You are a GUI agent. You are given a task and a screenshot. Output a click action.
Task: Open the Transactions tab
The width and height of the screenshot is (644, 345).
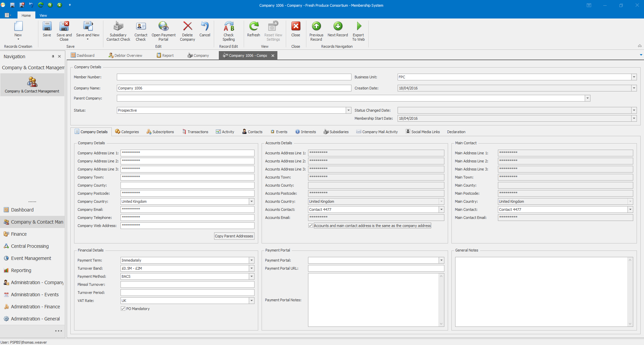point(195,132)
